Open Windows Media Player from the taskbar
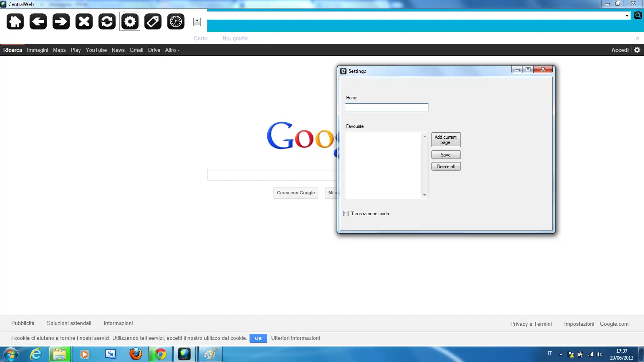This screenshot has width=644, height=362. pos(85,354)
